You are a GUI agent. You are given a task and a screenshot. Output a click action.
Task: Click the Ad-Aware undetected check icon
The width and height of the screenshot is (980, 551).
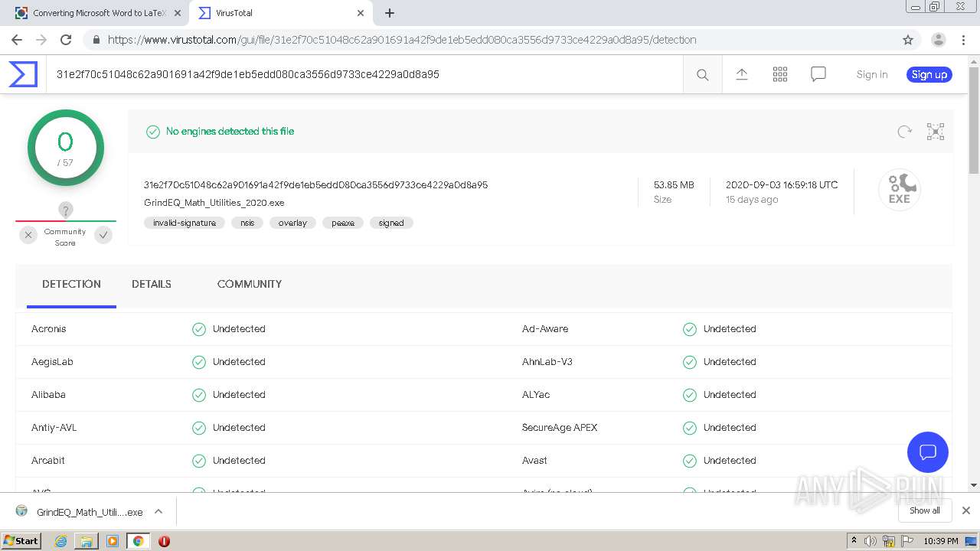pos(690,329)
